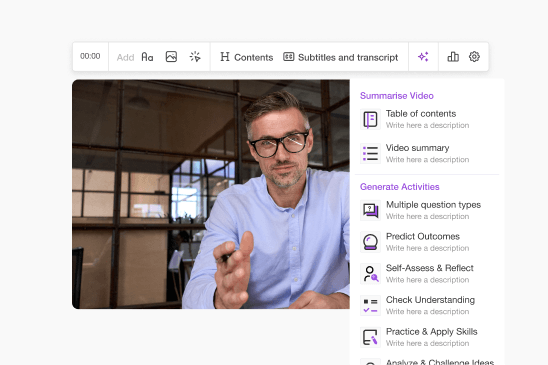Image resolution: width=548 pixels, height=365 pixels.
Task: Open the Contents section
Action: (x=247, y=57)
